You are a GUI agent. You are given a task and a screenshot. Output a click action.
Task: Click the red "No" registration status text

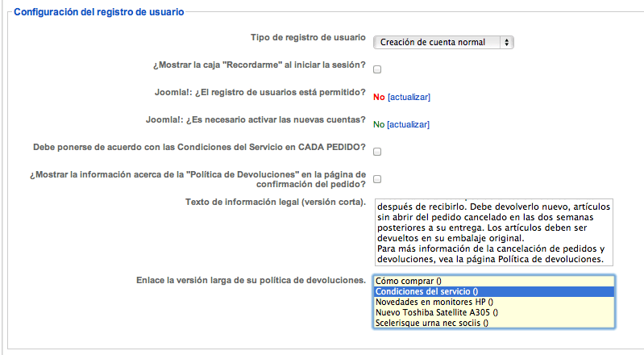(x=379, y=97)
